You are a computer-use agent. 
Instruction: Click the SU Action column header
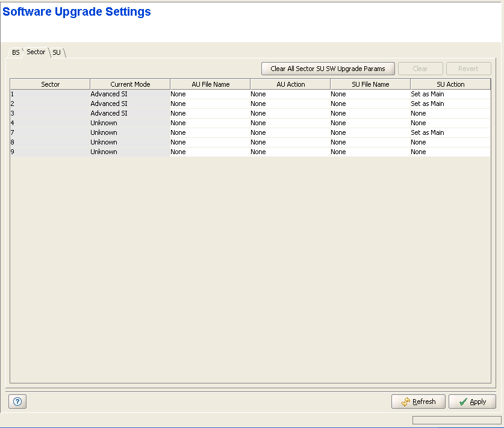pyautogui.click(x=450, y=84)
